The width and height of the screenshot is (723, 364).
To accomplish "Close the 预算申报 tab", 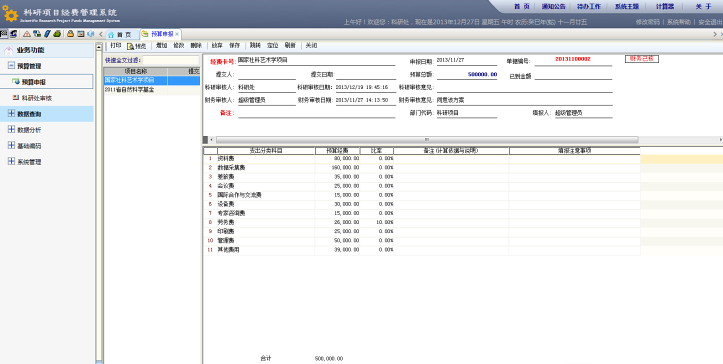I will coord(177,34).
